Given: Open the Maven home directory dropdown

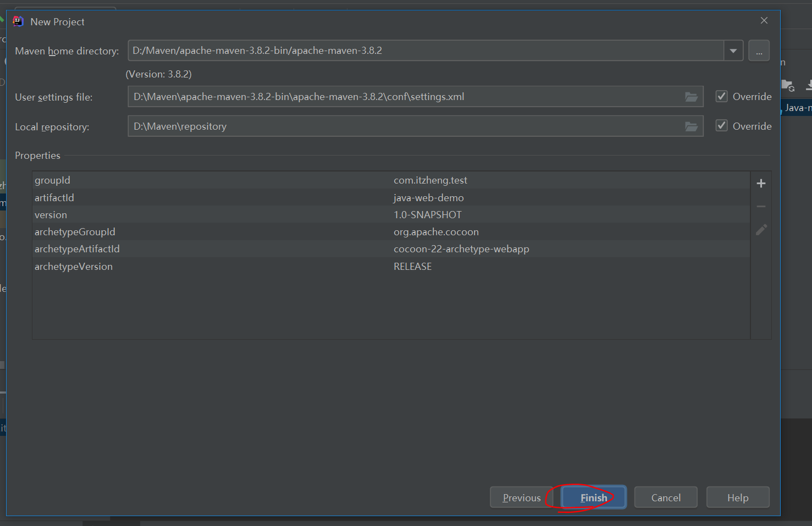Looking at the screenshot, I should [733, 50].
